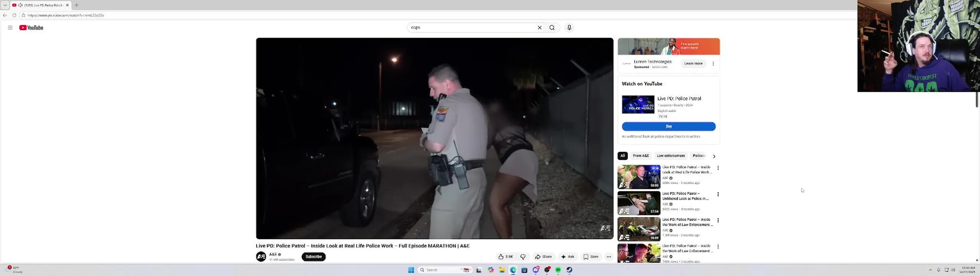Select the Law enforcement filter chip
Screen dimensions: 980x276
671,156
